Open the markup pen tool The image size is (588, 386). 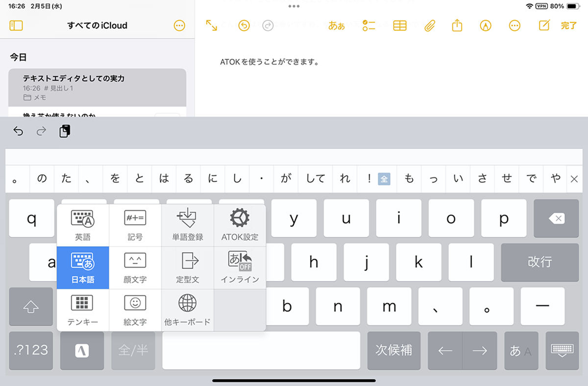point(486,25)
